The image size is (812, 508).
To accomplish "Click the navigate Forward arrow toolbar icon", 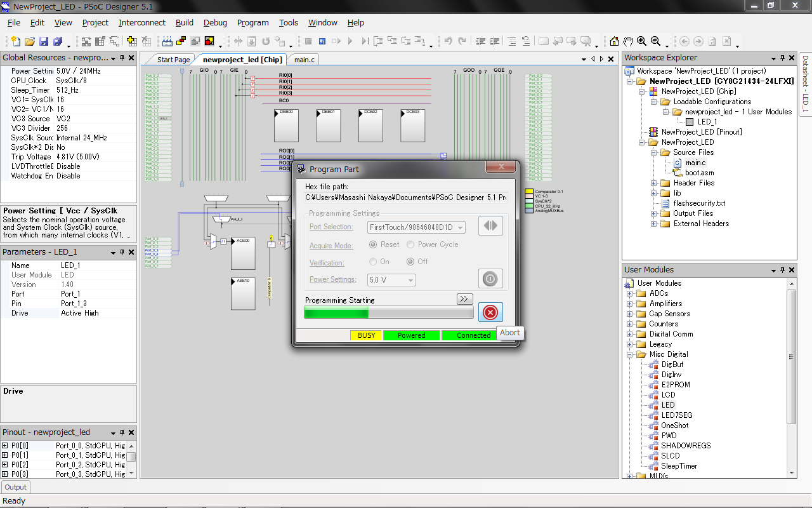I will (x=698, y=41).
